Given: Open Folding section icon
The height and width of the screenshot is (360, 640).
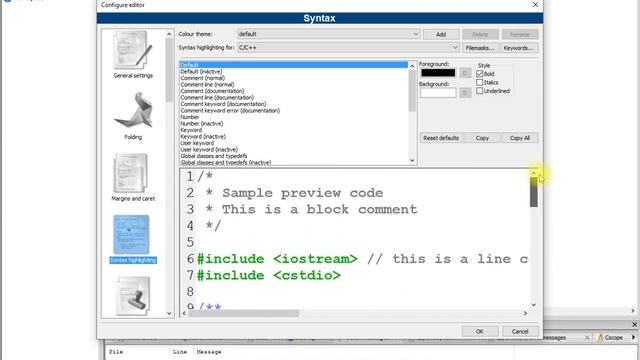Looking at the screenshot, I should (x=133, y=116).
